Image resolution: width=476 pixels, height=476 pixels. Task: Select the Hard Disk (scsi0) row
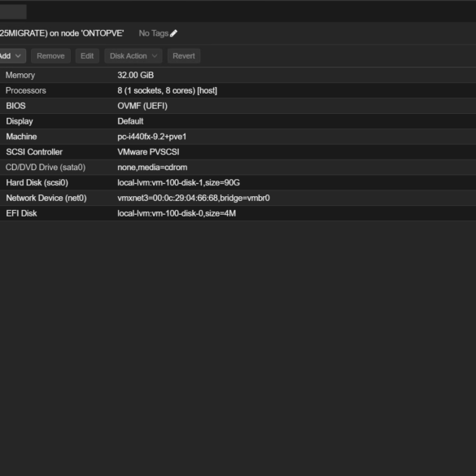click(238, 182)
